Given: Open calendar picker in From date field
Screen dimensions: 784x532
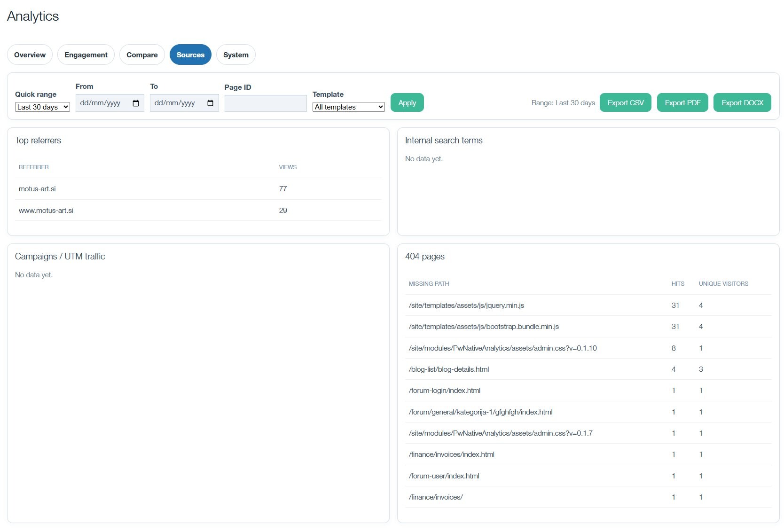Looking at the screenshot, I should tap(136, 103).
